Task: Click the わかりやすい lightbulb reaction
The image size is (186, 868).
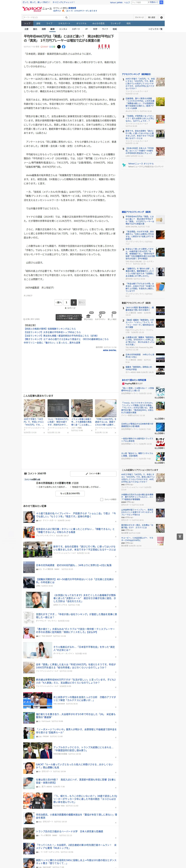Action: coord(100,316)
